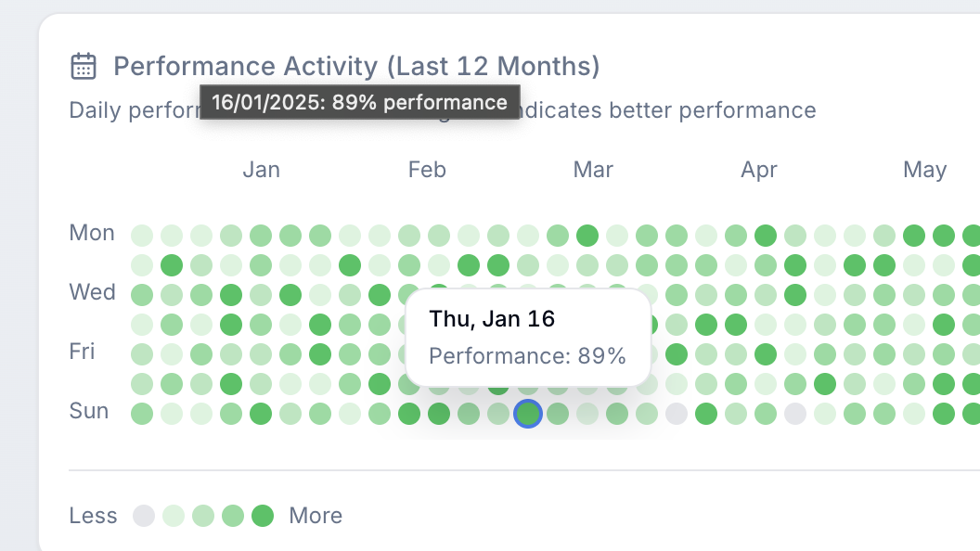Select the blue-outlined Thu Jan 16 heatmap cell
Viewport: 980px width, 551px height.
(528, 414)
